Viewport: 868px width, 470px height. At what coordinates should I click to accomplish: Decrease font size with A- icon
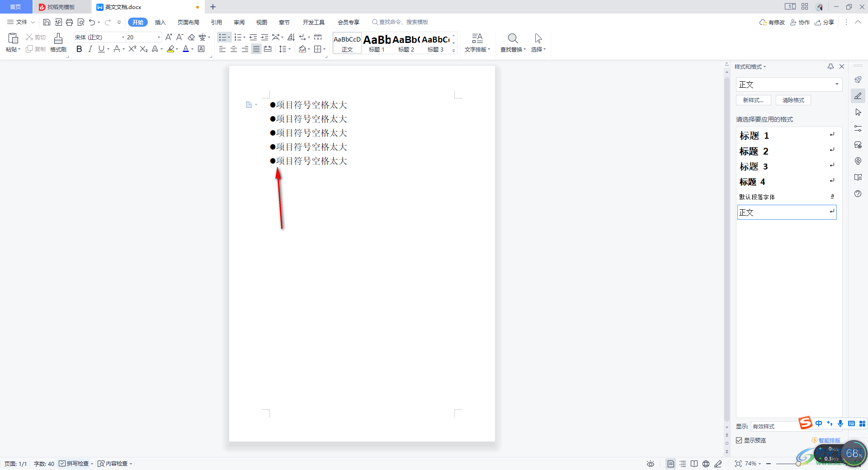[179, 37]
